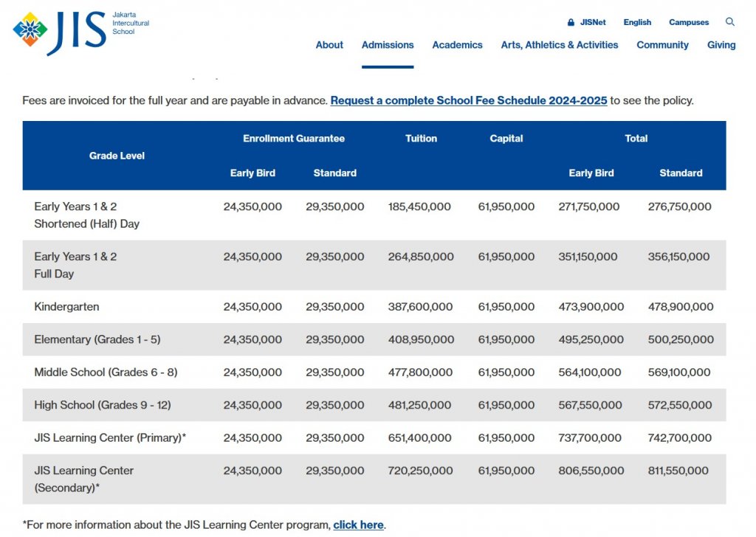The image size is (756, 537).
Task: Open the Academics dropdown menu
Action: click(x=457, y=44)
